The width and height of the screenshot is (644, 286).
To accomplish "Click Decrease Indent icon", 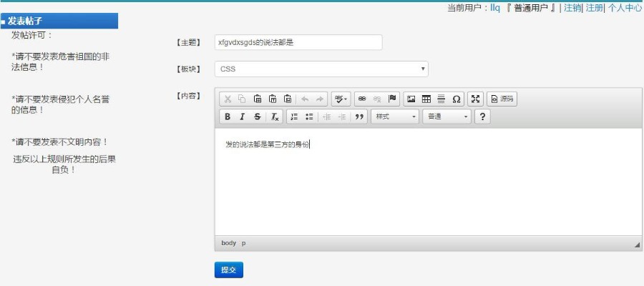I will (326, 117).
